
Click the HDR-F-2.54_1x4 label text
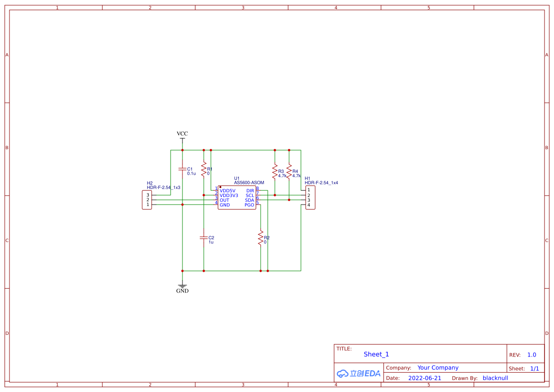point(321,183)
